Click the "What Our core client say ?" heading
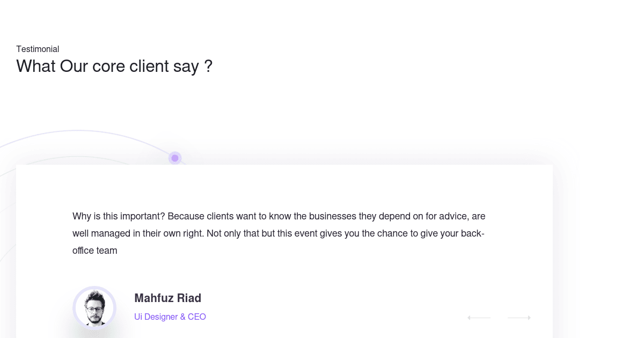Image resolution: width=644 pixels, height=338 pixels. click(114, 67)
